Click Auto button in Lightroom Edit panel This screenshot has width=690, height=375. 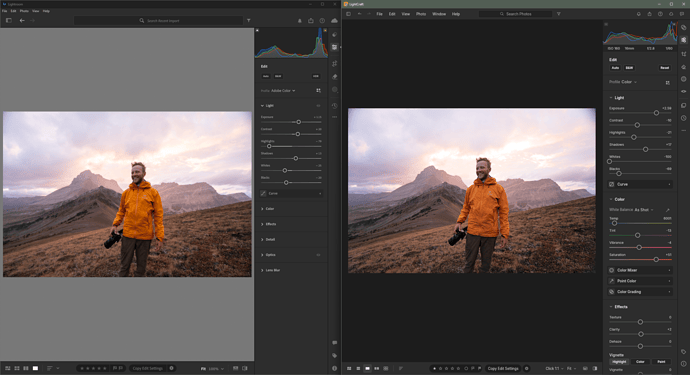point(266,76)
